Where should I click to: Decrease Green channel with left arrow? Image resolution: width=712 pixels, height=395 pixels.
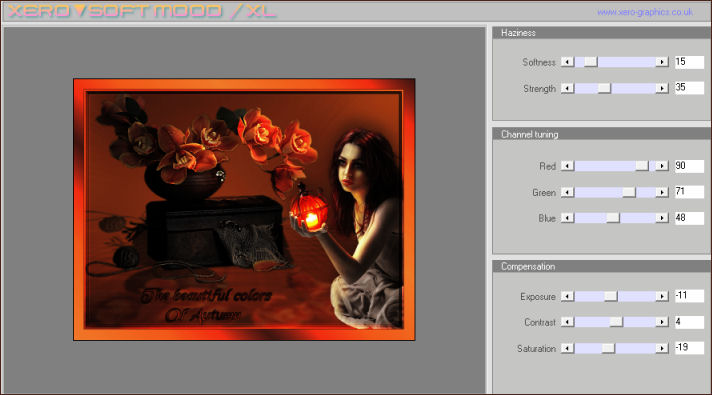pyautogui.click(x=568, y=193)
